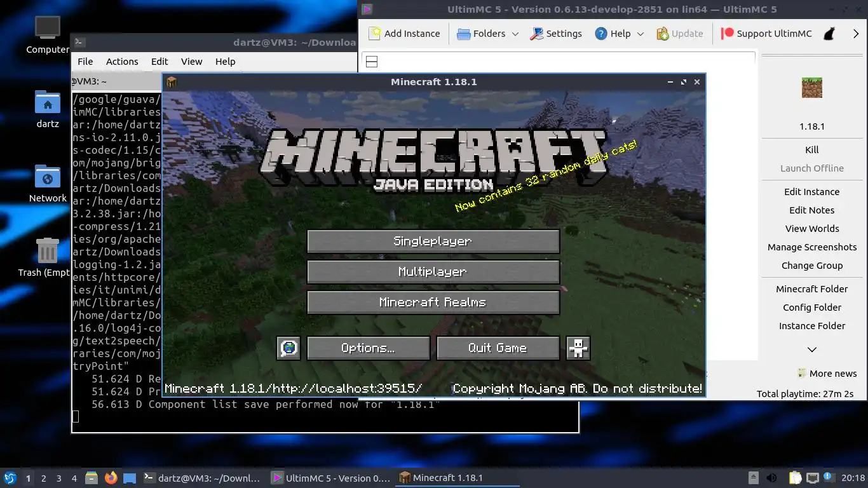868x488 pixels.
Task: Start a Singleplayer game in Minecraft
Action: tap(433, 241)
